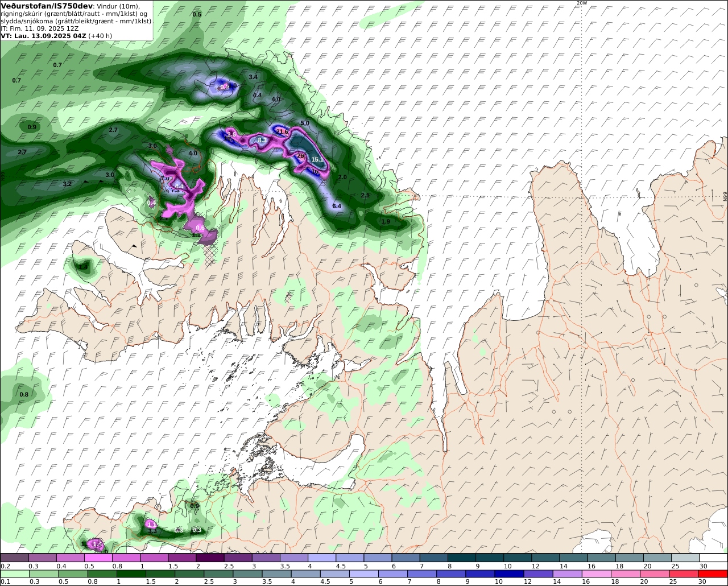Click the '7.0' value in the magenta area
Image resolution: width=728 pixels, height=586 pixels.
tap(166, 179)
